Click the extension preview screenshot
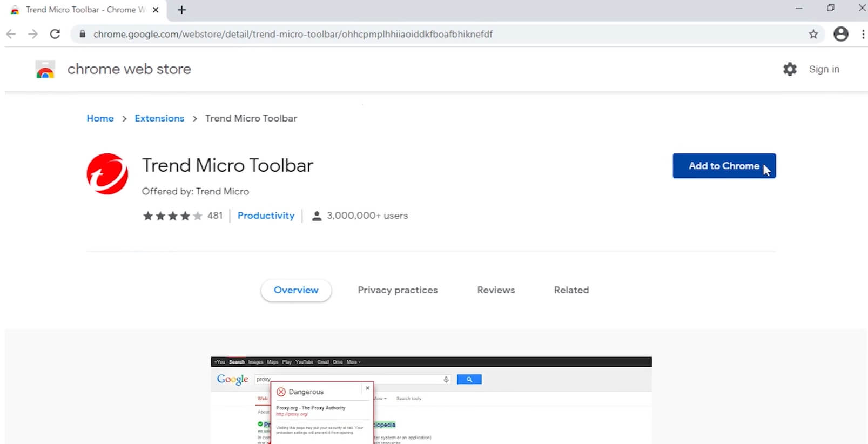The width and height of the screenshot is (868, 444). coord(431,400)
